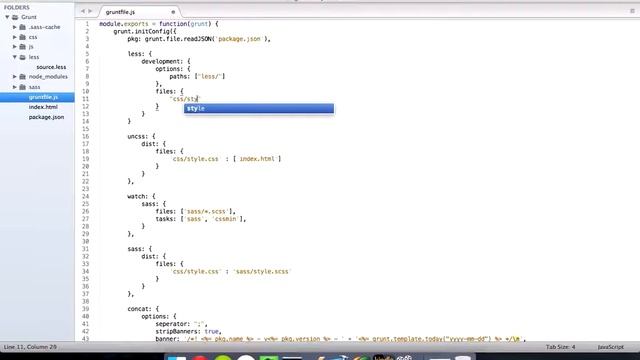Open the tab list menu at top right

click(632, 11)
